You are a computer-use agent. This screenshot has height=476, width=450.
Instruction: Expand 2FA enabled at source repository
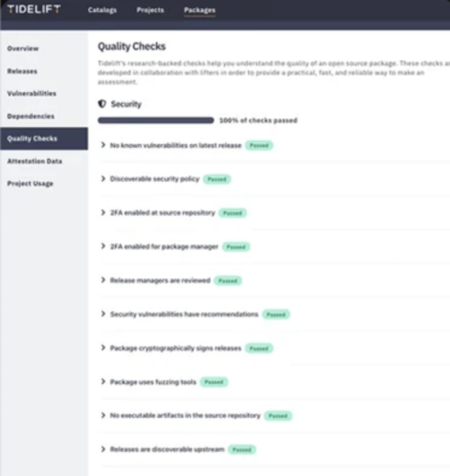pos(103,212)
